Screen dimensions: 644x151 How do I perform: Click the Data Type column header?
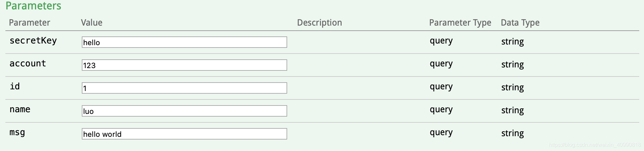click(520, 23)
